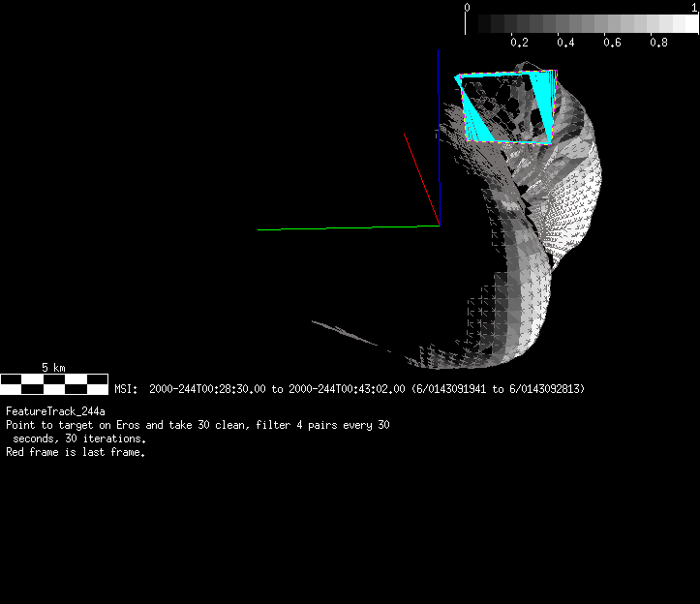Click the 0.8 tick label on color bar
This screenshot has height=604, width=700.
(658, 43)
